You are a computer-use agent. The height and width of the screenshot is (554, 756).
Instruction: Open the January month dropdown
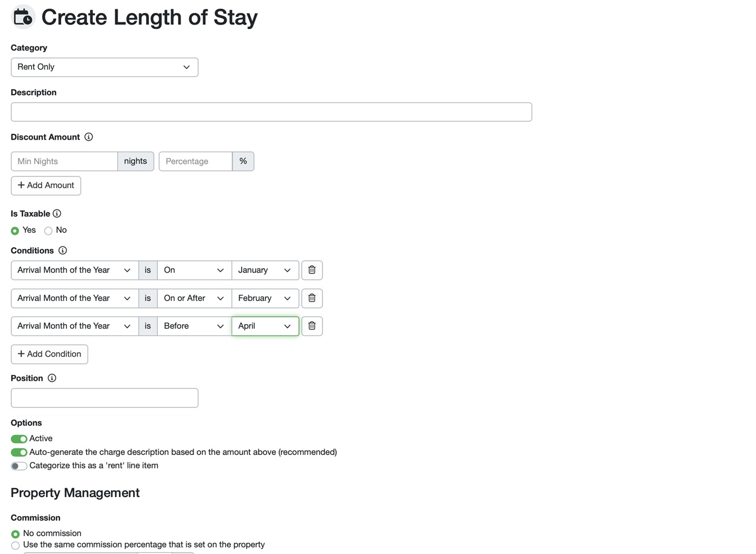pyautogui.click(x=265, y=270)
